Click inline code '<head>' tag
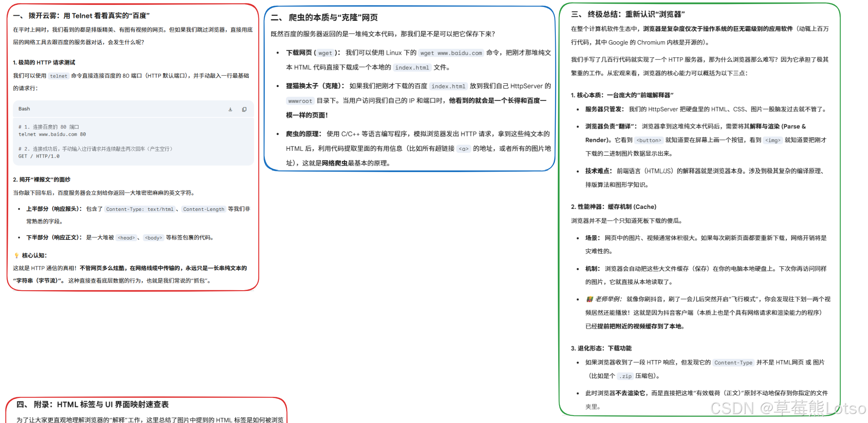 pyautogui.click(x=126, y=238)
